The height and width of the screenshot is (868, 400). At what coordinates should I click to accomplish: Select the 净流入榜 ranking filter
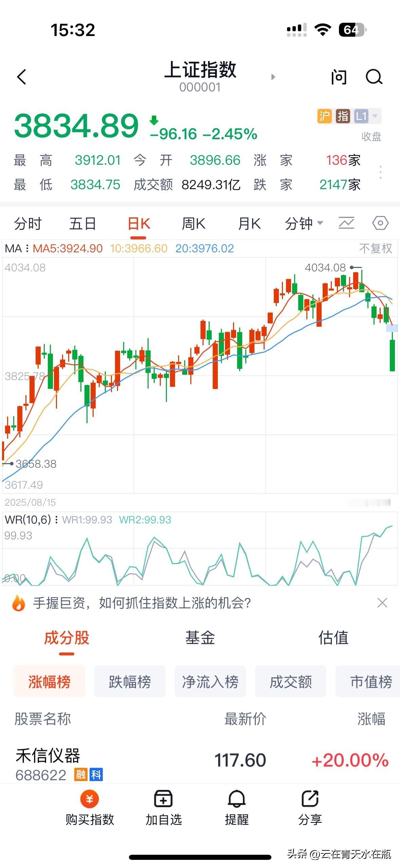(x=210, y=682)
